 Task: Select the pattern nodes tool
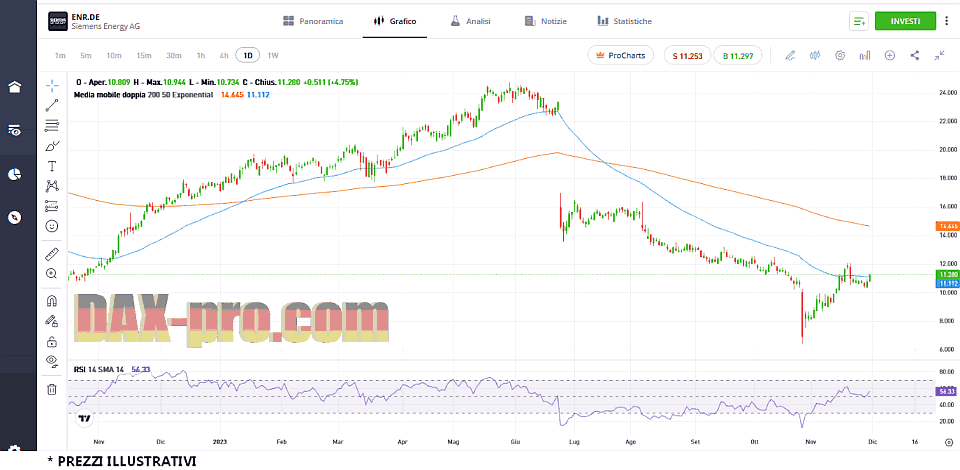pyautogui.click(x=52, y=185)
